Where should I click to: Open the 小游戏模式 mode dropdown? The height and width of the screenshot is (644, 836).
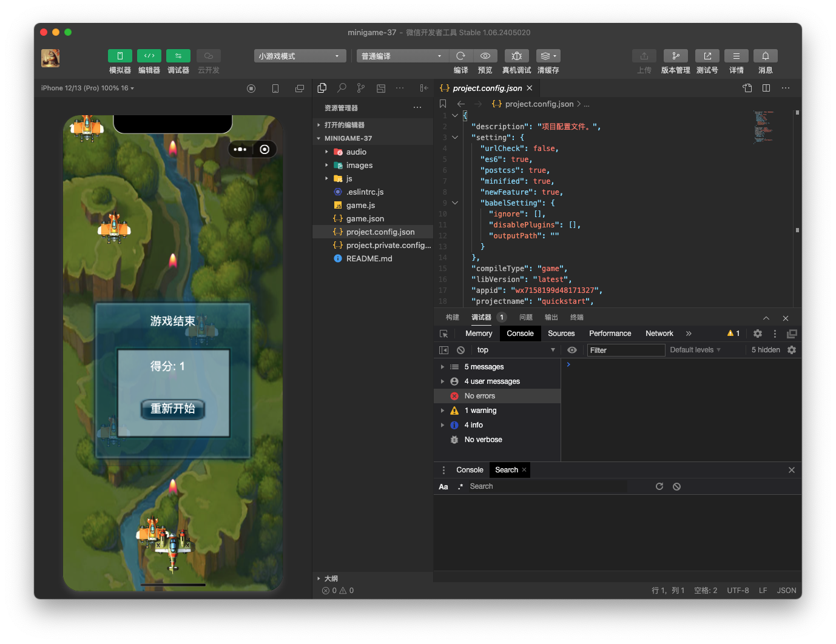300,55
